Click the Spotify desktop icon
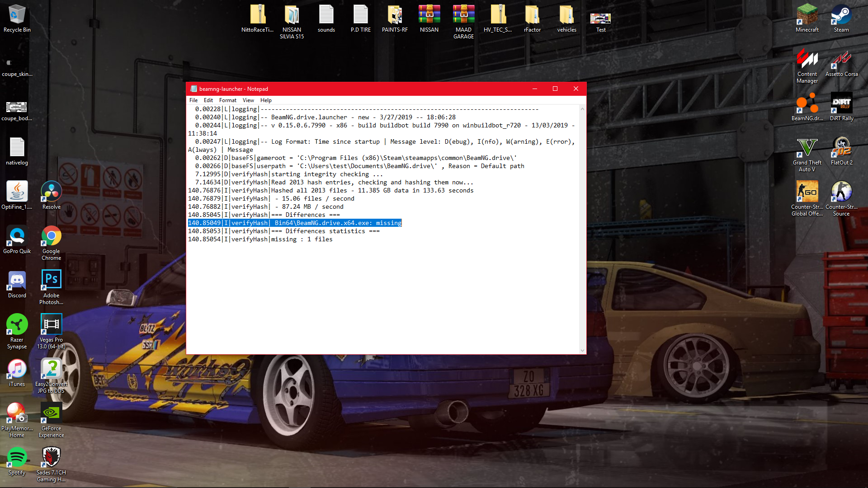The image size is (868, 488). tap(17, 460)
